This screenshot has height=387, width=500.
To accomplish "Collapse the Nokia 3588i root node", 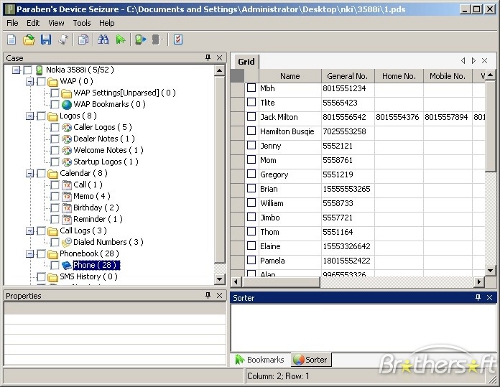I will click(x=16, y=70).
